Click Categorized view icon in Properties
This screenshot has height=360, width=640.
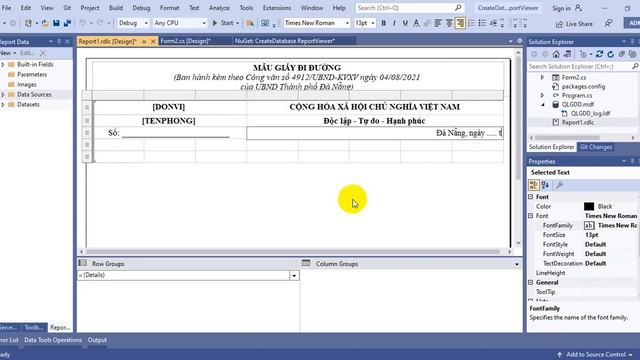[533, 185]
